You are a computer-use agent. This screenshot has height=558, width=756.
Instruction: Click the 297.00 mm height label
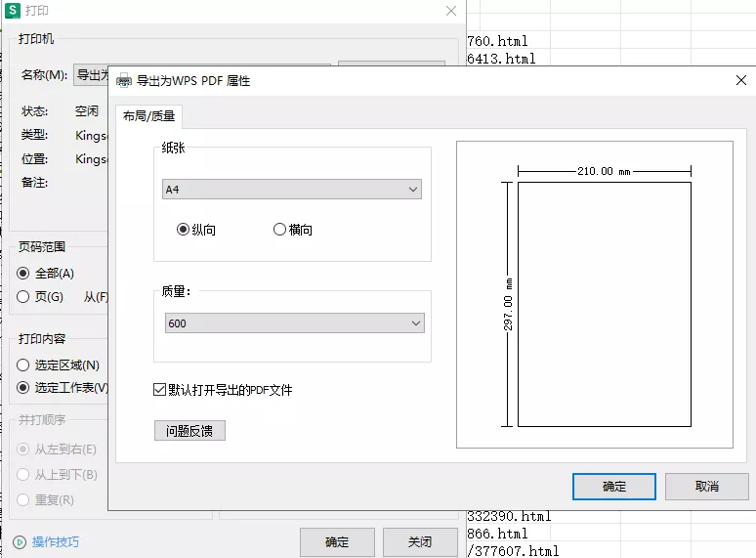click(508, 304)
